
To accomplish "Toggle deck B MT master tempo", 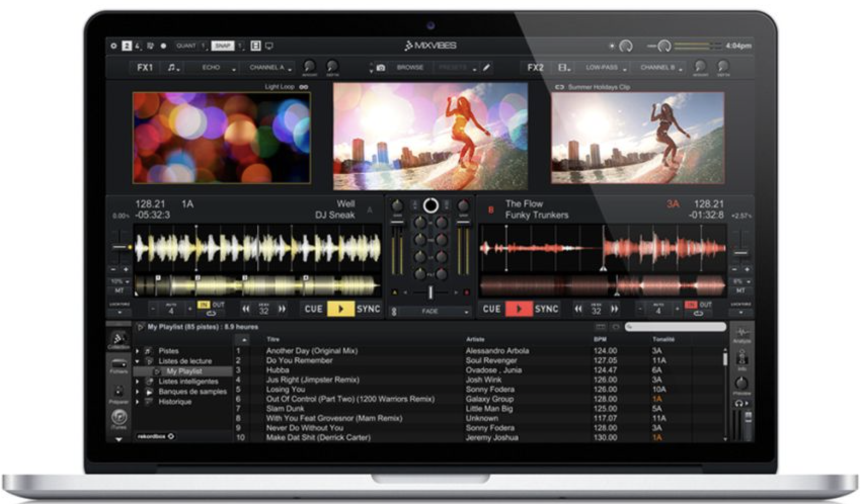I will click(x=740, y=291).
